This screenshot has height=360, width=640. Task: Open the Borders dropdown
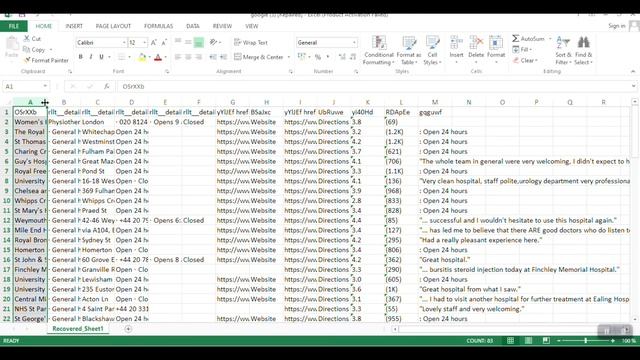tap(129, 57)
